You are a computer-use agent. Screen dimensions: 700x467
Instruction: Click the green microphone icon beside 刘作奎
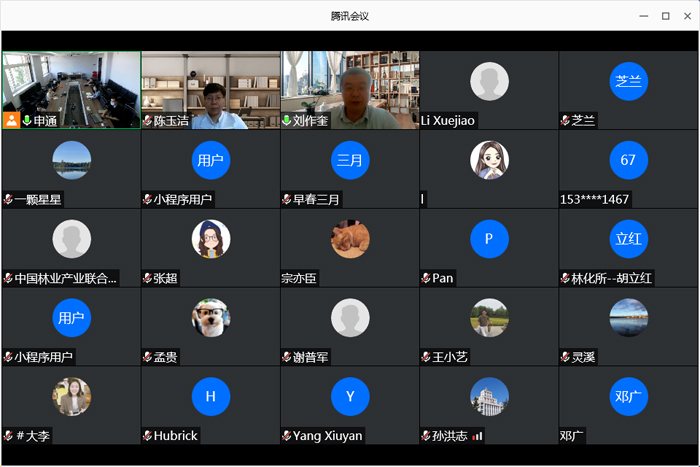click(287, 121)
